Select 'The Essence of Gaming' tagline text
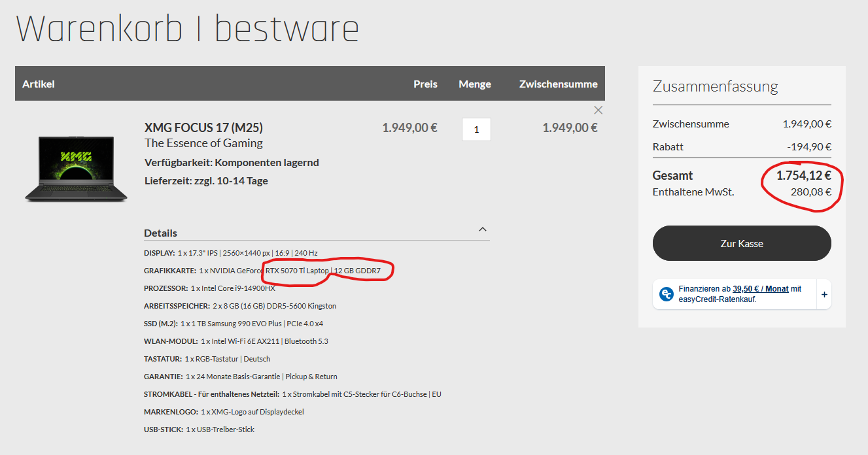This screenshot has height=455, width=868. pyautogui.click(x=203, y=143)
